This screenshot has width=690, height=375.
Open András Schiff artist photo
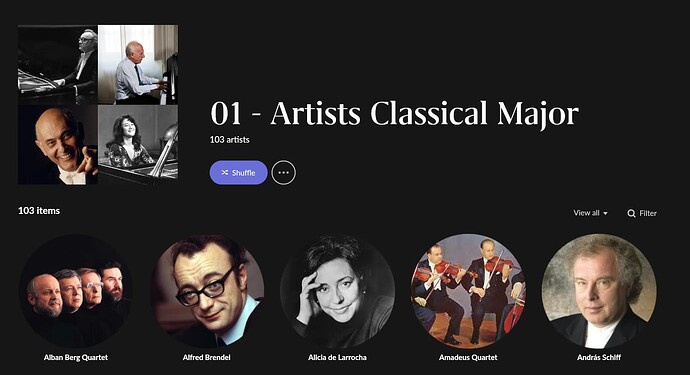click(x=599, y=290)
